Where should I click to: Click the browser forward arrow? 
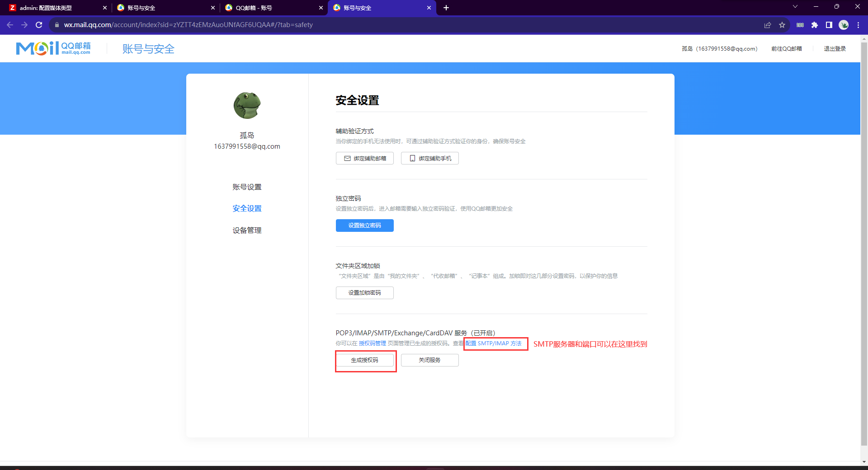(x=24, y=25)
